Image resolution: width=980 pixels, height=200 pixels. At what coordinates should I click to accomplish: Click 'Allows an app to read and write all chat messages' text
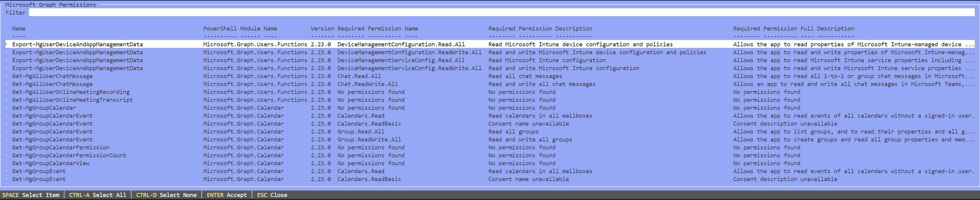point(854,84)
